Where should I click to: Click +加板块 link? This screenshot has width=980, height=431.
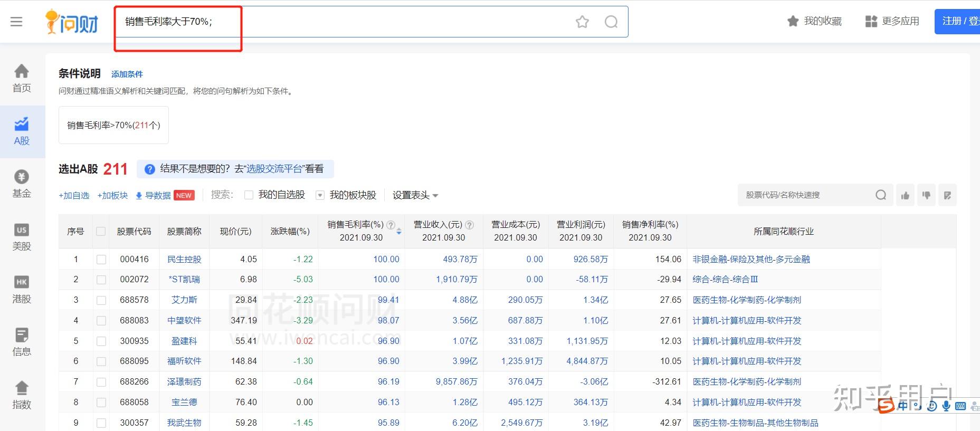pyautogui.click(x=112, y=195)
